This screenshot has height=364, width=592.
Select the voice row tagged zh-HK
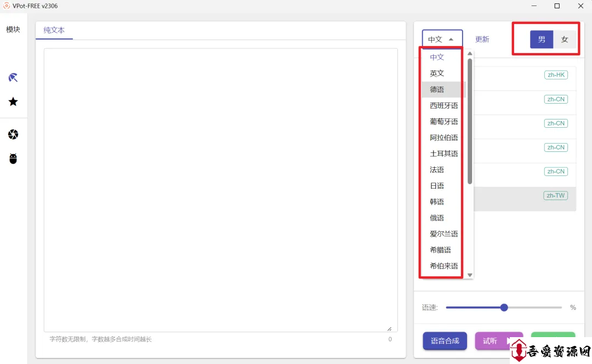525,78
